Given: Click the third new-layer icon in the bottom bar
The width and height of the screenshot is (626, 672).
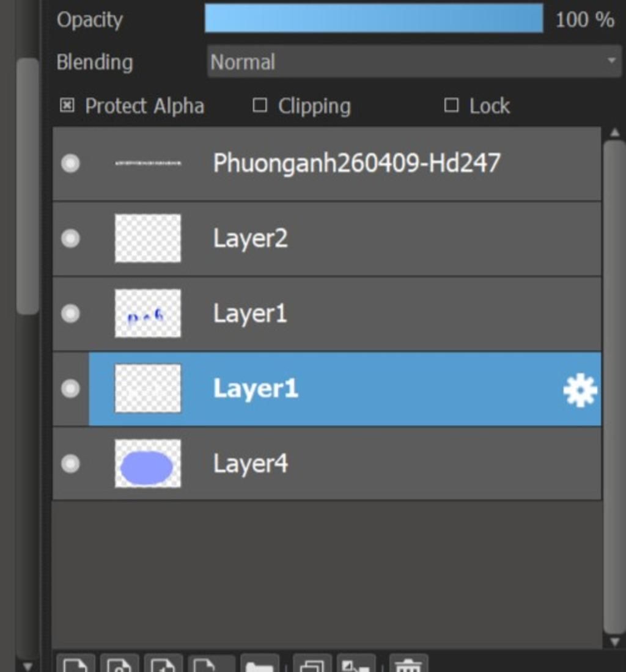Looking at the screenshot, I should 163,664.
